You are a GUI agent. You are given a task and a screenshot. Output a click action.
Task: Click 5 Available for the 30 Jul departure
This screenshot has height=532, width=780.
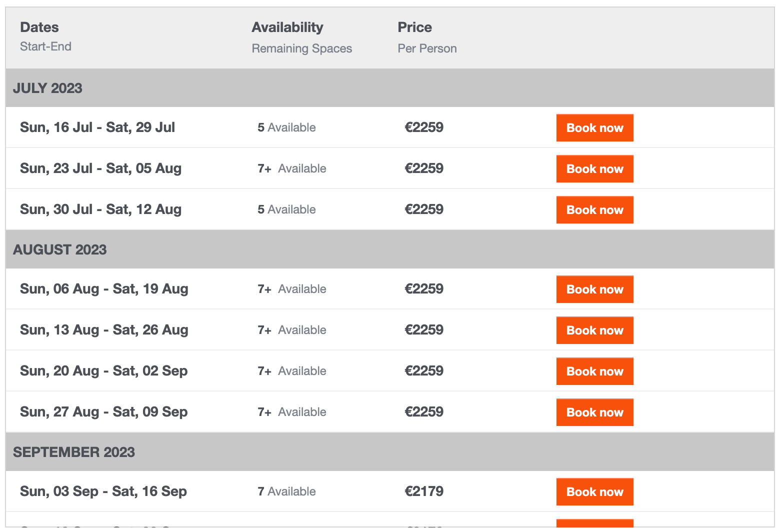point(286,209)
